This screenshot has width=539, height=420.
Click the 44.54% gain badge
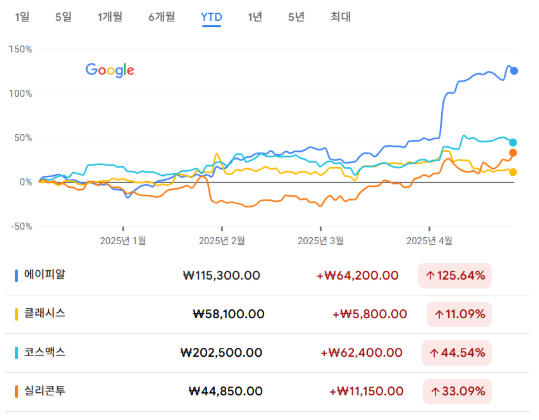coord(457,353)
